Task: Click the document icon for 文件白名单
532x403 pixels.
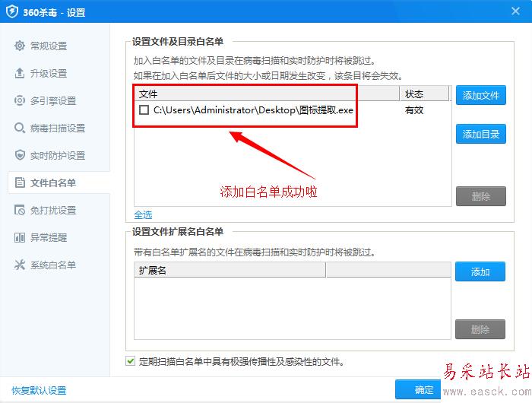Action: [20, 182]
